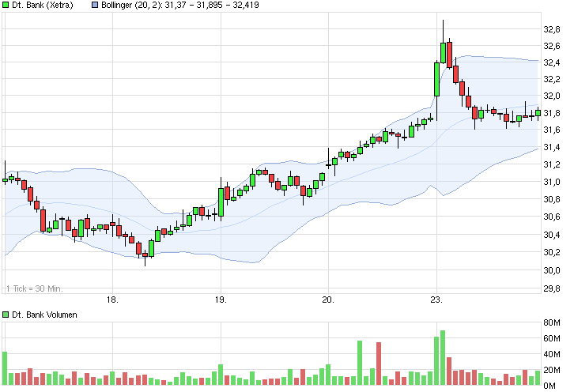The height and width of the screenshot is (392, 574).
Task: Click the '23.' date label on the axis
Action: (x=436, y=300)
